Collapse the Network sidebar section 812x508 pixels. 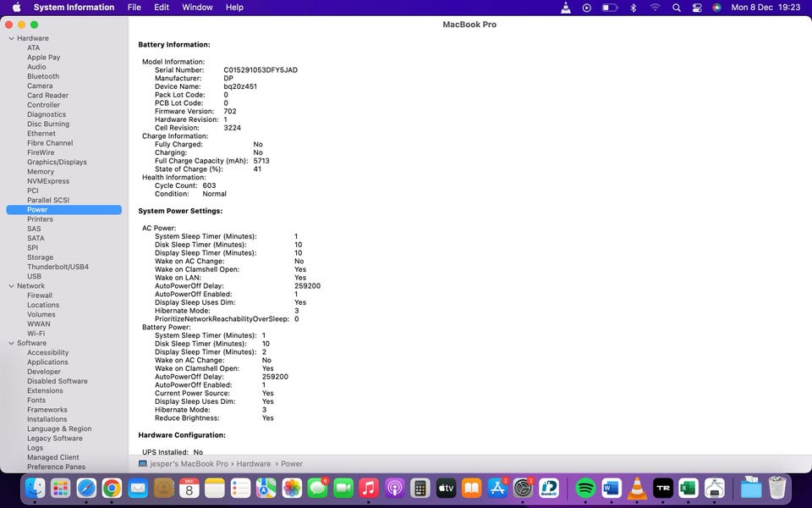[x=11, y=286]
